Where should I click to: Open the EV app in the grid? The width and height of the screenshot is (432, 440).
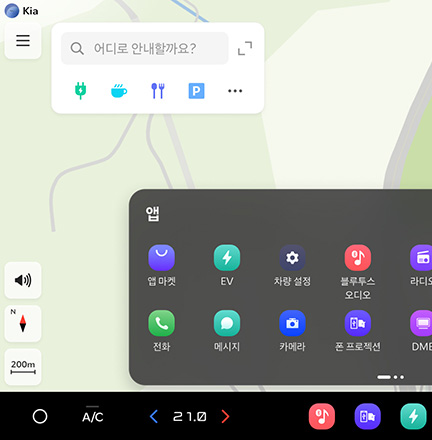227,266
